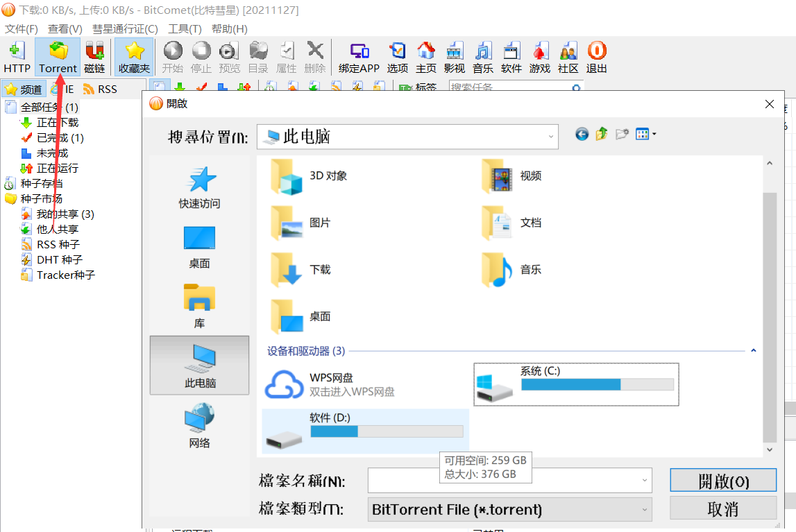Select 快速访问 in dialog sidebar
This screenshot has width=796, height=532.
tap(199, 187)
